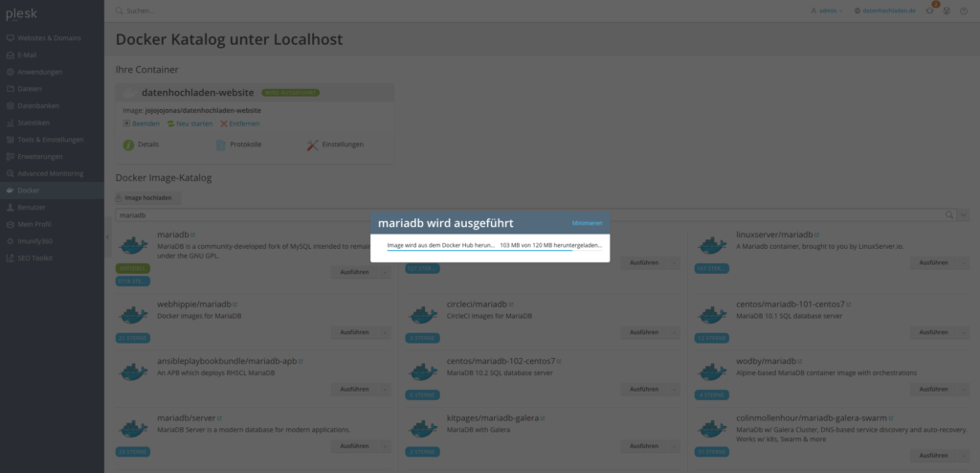The width and height of the screenshot is (980, 473).
Task: Click the Benutzer sidebar icon
Action: tap(10, 207)
